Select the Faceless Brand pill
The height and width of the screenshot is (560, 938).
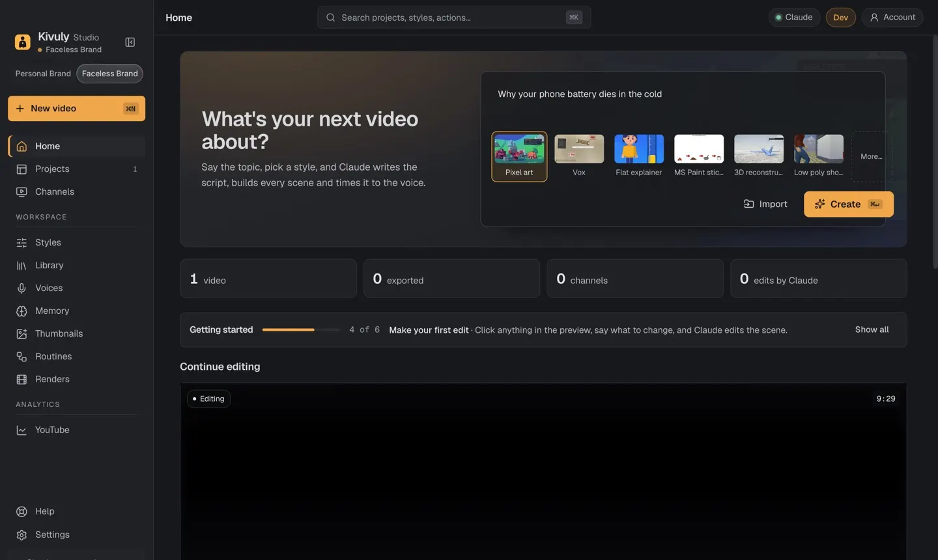tap(109, 74)
